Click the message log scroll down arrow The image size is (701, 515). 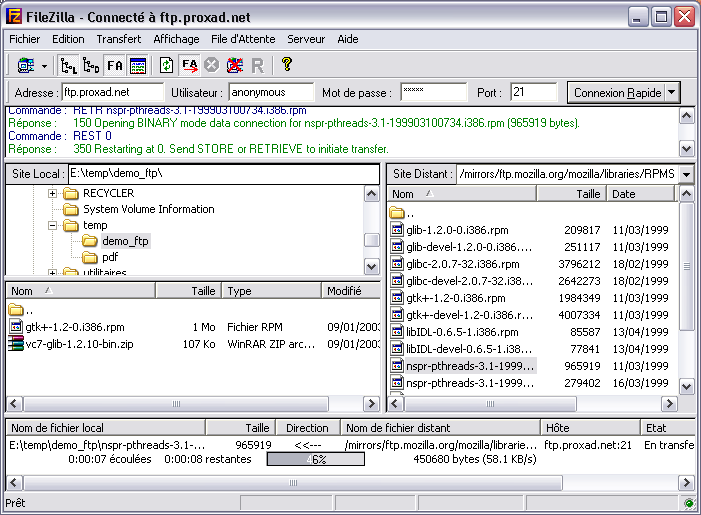click(686, 148)
